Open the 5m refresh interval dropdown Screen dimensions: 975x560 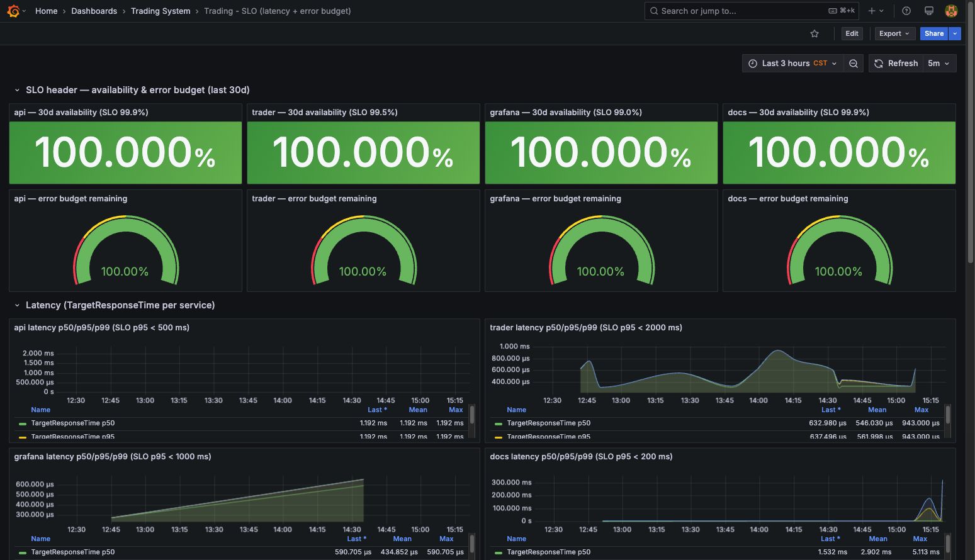(938, 63)
